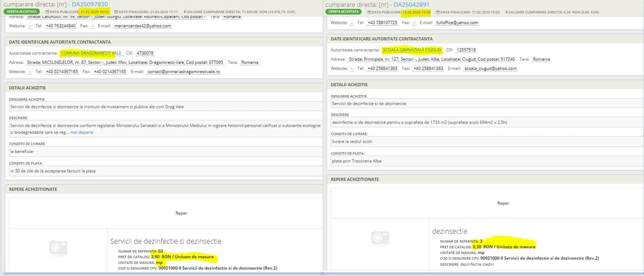Click OFERTA ACCEPTATA badge under DA25042891
The height and width of the screenshot is (276, 644).
pos(344,12)
